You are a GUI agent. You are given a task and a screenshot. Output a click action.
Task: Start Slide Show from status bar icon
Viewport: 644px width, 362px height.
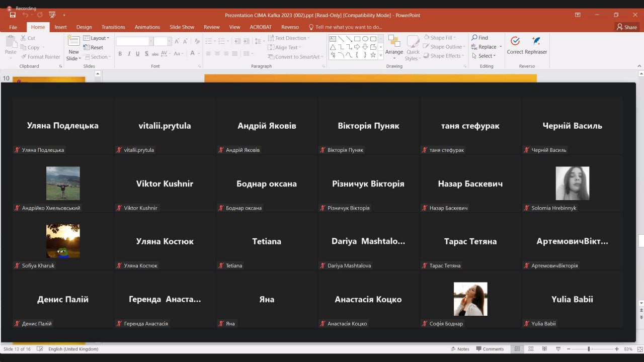(x=557, y=349)
